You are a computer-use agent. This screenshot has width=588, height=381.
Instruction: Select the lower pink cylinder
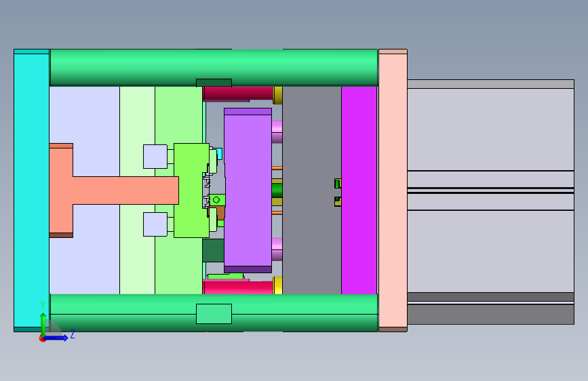(277, 249)
